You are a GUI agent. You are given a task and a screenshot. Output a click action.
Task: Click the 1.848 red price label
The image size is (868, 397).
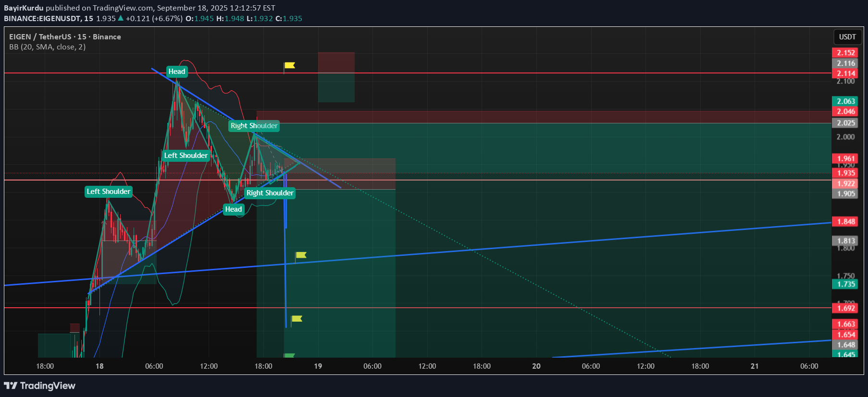coord(845,221)
